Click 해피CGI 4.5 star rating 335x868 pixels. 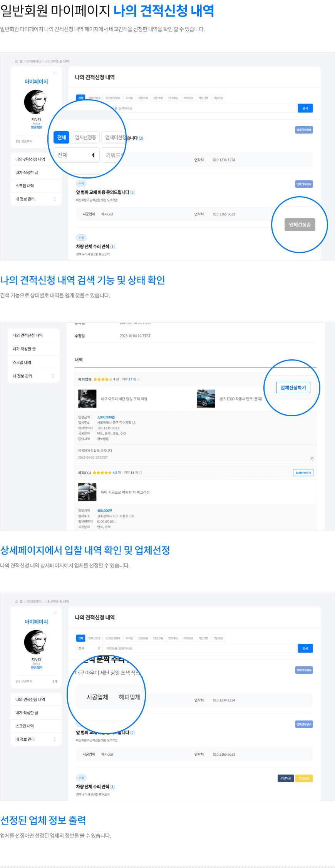coord(102,473)
